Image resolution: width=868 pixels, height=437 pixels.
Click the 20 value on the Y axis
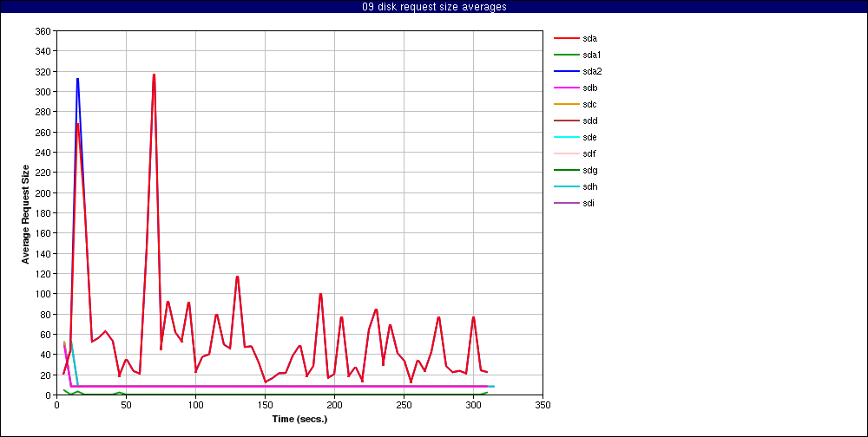[46, 375]
